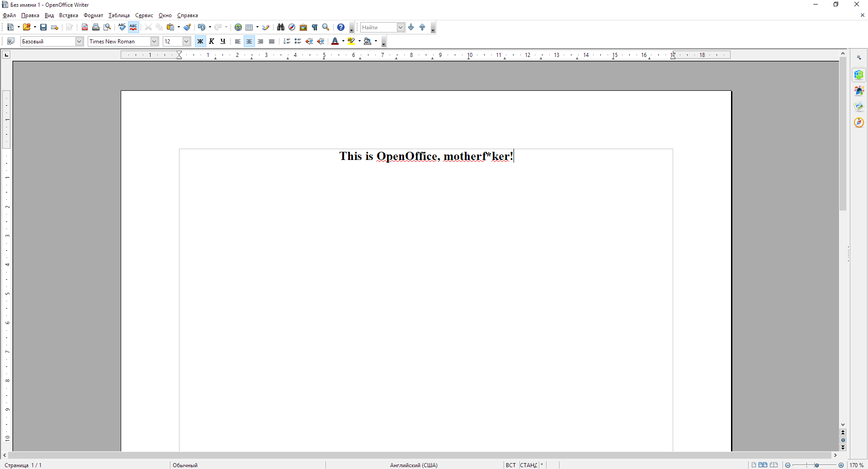Open the Вставка menu

click(69, 15)
